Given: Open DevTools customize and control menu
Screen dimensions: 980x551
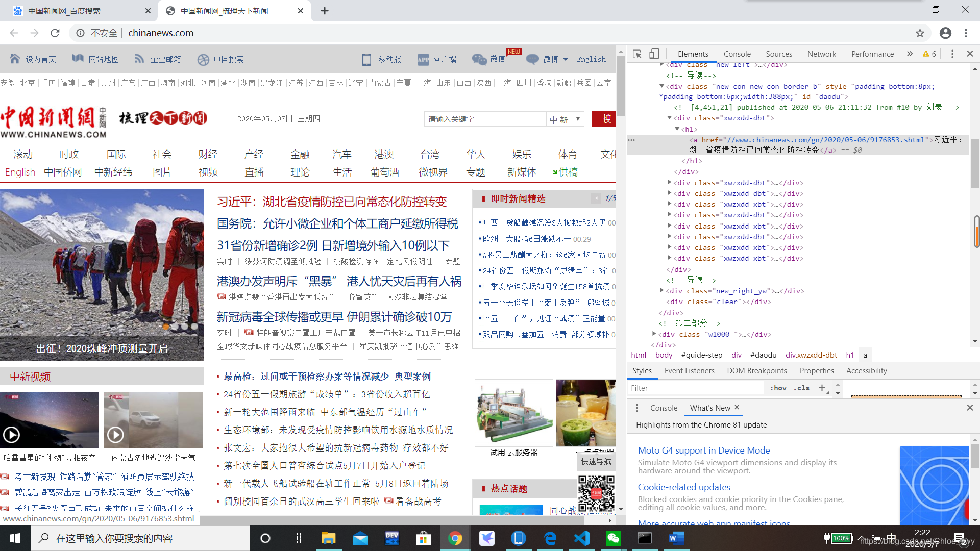Looking at the screenshot, I should pos(952,54).
